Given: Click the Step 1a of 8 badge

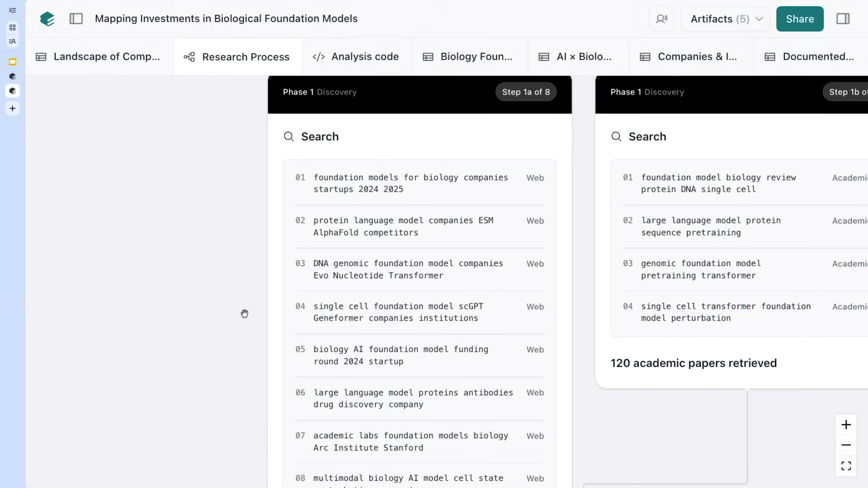Looking at the screenshot, I should point(526,92).
